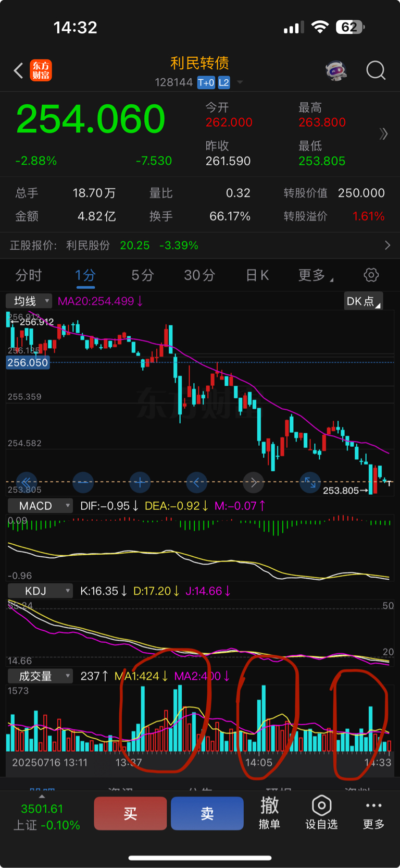Tap the 转股溢价 value 1.61%
400x868 pixels.
(x=369, y=216)
